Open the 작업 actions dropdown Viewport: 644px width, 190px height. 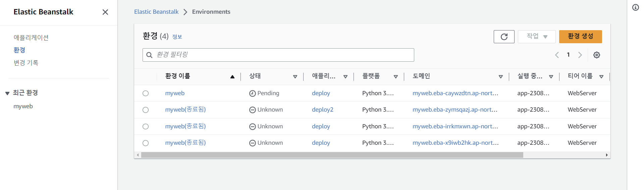click(x=537, y=37)
